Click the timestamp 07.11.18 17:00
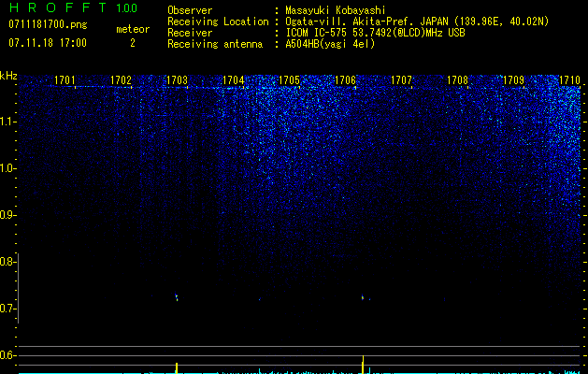The width and height of the screenshot is (588, 374). tap(48, 43)
